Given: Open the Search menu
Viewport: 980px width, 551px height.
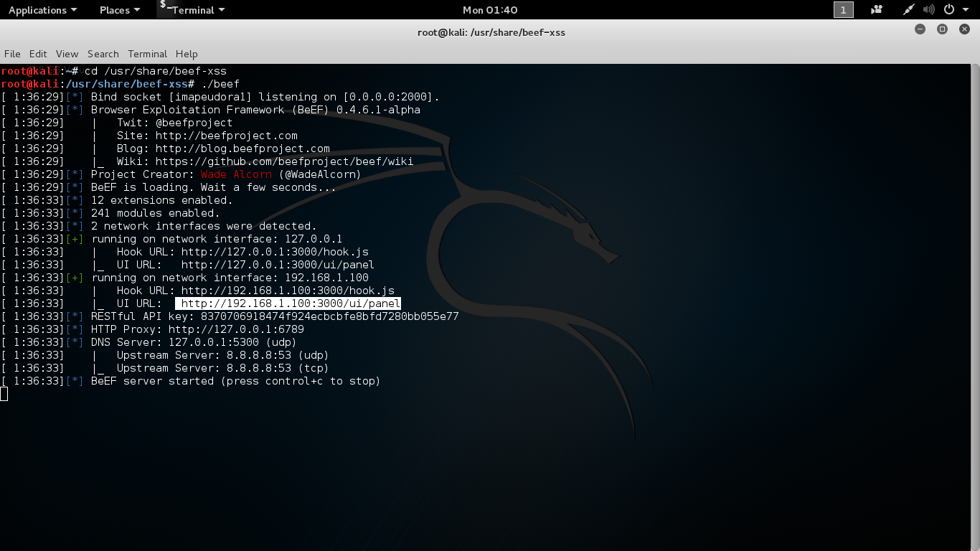Looking at the screenshot, I should click(103, 54).
